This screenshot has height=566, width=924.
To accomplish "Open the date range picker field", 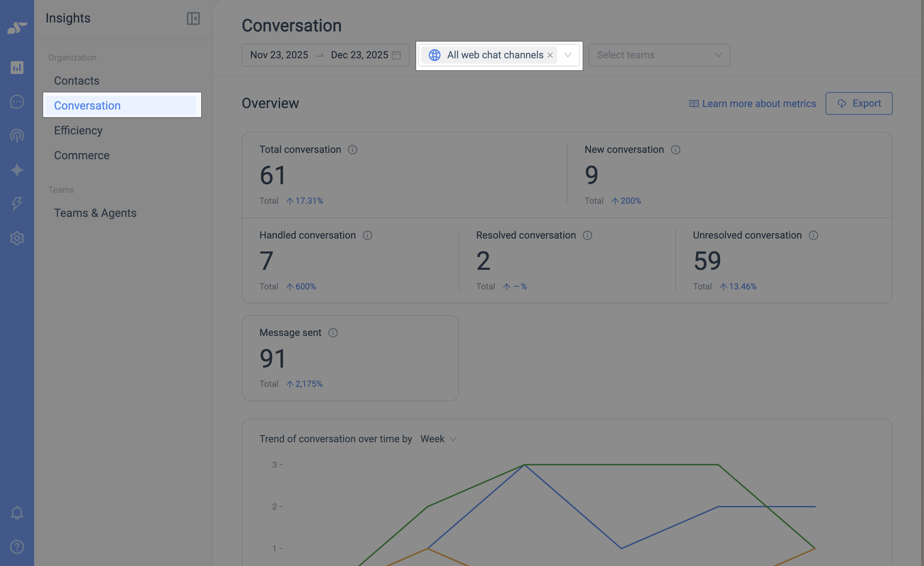I will 325,55.
